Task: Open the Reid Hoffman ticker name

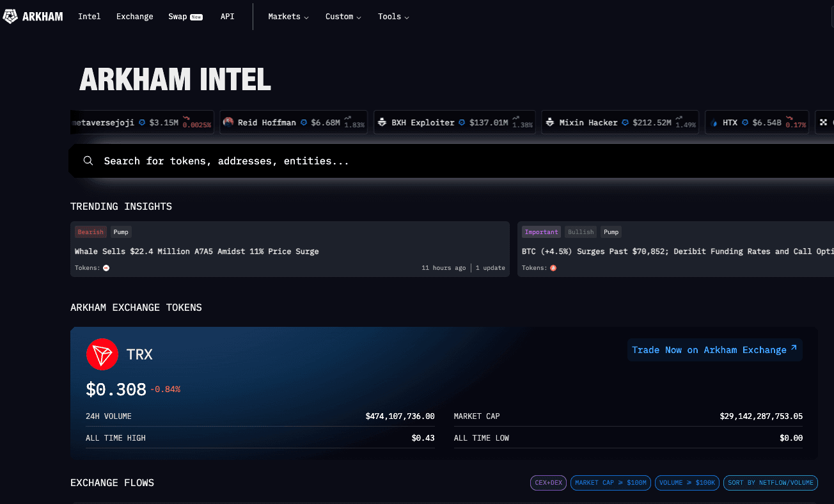Action: click(x=267, y=122)
